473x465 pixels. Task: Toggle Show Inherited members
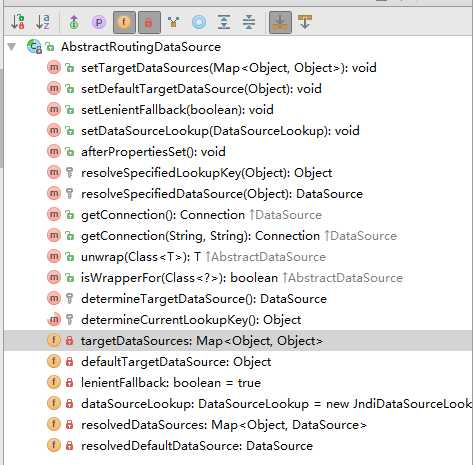(x=174, y=22)
